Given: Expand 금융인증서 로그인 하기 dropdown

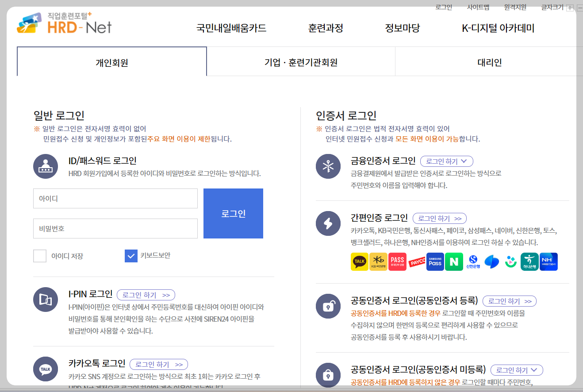Looking at the screenshot, I should point(447,161).
